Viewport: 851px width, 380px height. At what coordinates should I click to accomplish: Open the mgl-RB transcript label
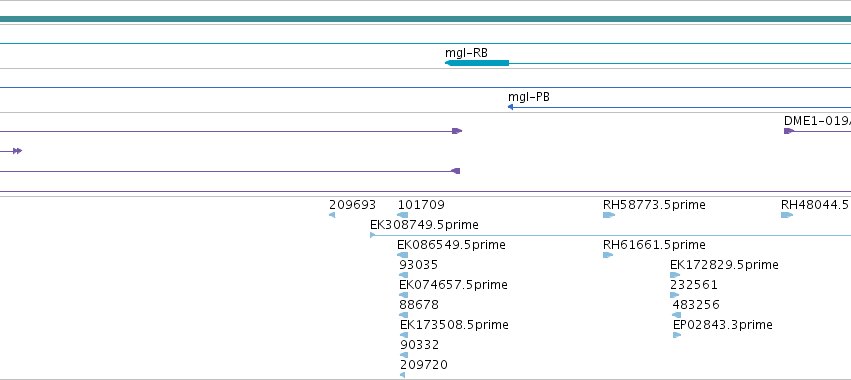pyautogui.click(x=466, y=53)
